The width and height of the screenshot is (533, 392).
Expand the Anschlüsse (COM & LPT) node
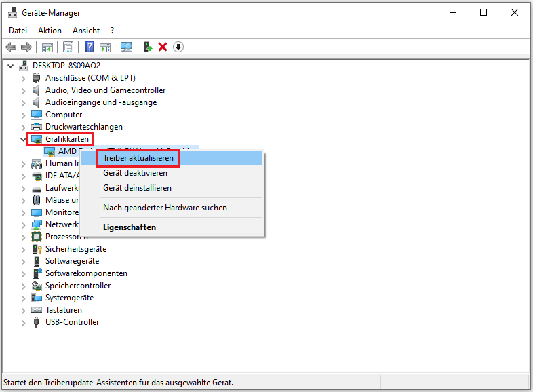[x=23, y=79]
